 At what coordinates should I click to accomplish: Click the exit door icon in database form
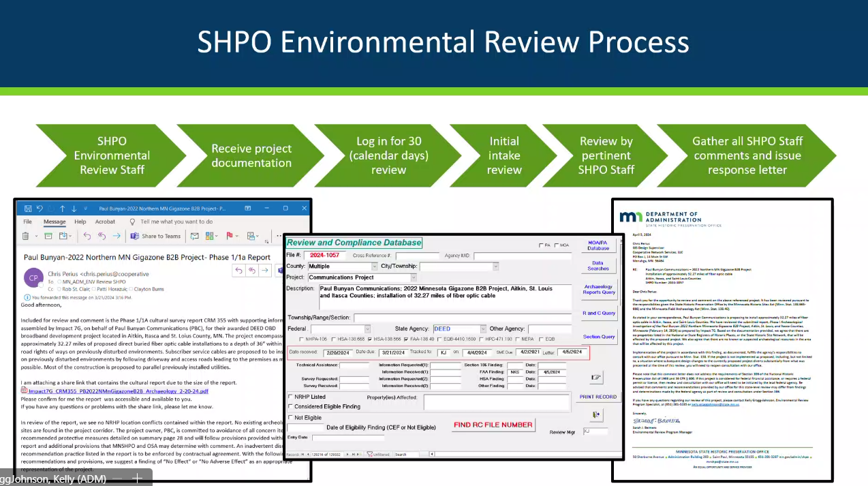pos(597,414)
